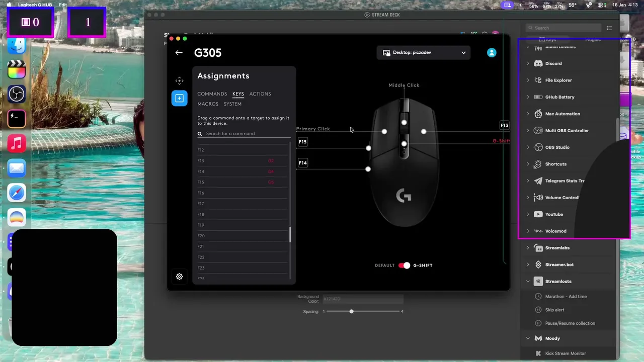Image resolution: width=644 pixels, height=362 pixels.
Task: Toggle Stream Deck list view icon
Action: pos(609,28)
